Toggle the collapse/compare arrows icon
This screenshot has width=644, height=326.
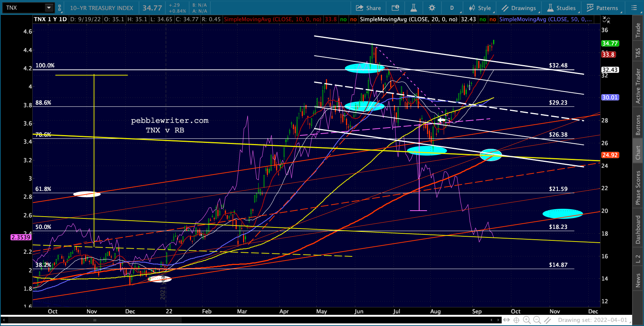pyautogui.click(x=606, y=20)
